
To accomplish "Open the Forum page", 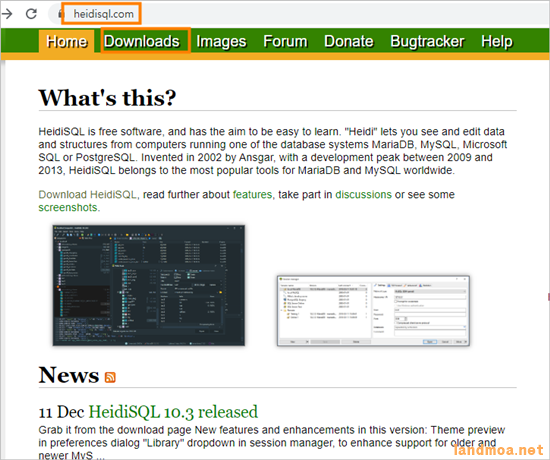I will [x=285, y=41].
